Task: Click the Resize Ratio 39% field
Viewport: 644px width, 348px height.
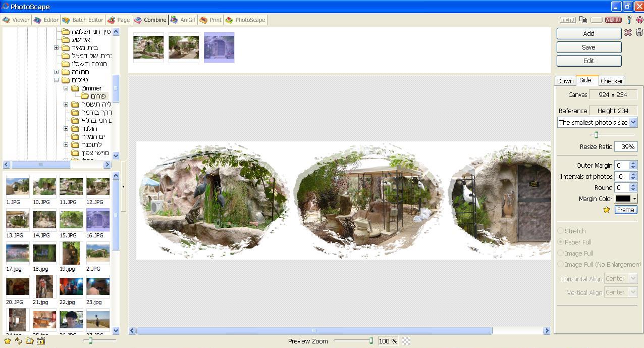Action: tap(626, 146)
